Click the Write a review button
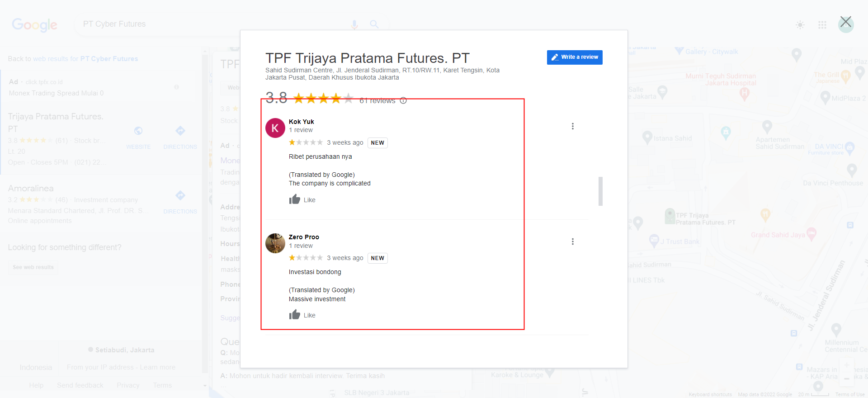 (575, 57)
